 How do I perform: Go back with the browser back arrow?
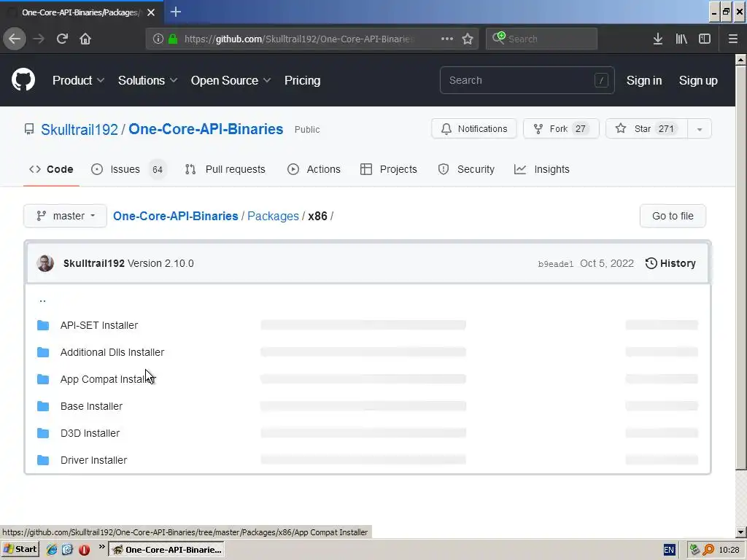(x=15, y=39)
